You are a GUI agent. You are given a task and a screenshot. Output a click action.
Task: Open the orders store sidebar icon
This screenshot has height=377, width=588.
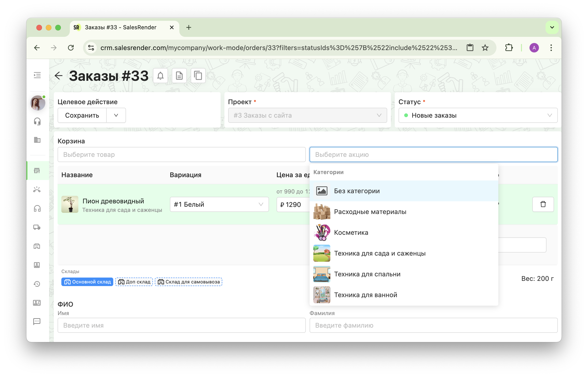[37, 171]
